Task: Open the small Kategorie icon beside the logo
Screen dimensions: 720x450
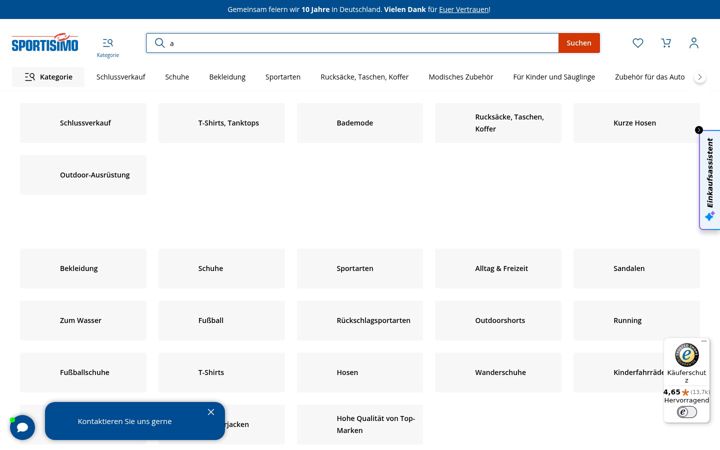Action: click(x=108, y=47)
